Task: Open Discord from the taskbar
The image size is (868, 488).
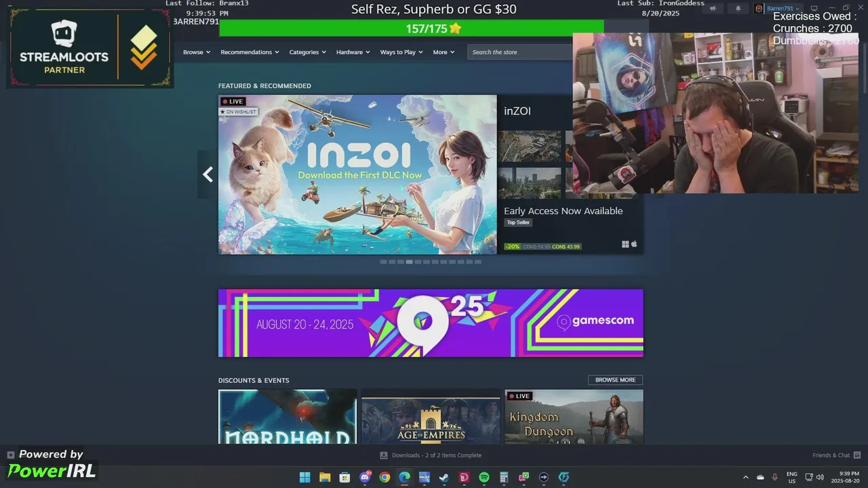Action: [365, 477]
